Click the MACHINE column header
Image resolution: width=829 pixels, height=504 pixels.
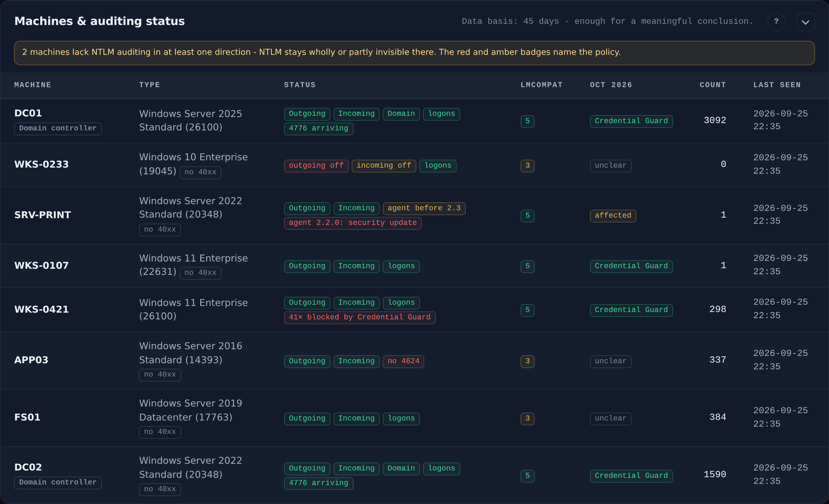point(33,85)
